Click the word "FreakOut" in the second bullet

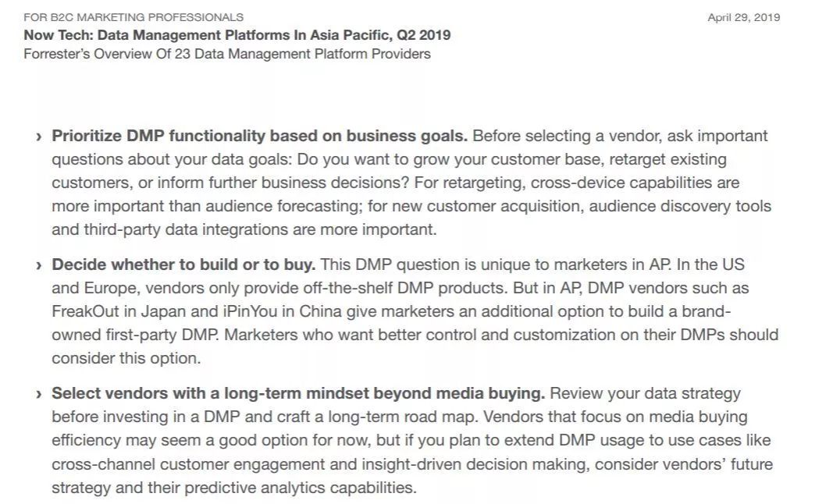click(84, 311)
